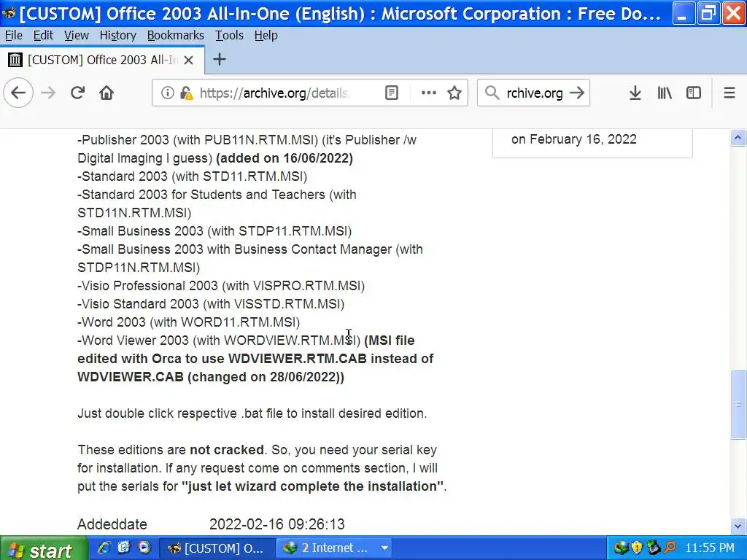
Task: Open the File menu
Action: (13, 35)
